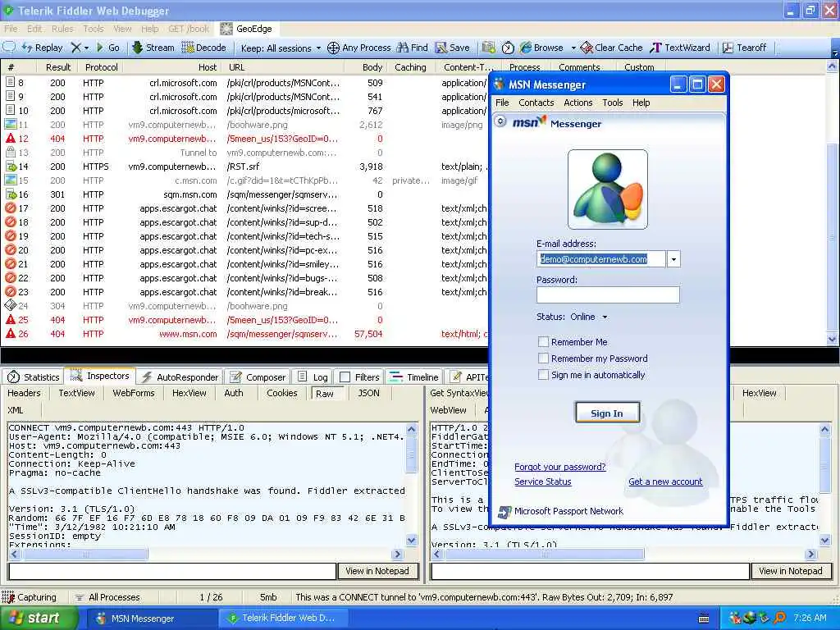Click the Sign In button
The image size is (840, 630).
click(607, 413)
